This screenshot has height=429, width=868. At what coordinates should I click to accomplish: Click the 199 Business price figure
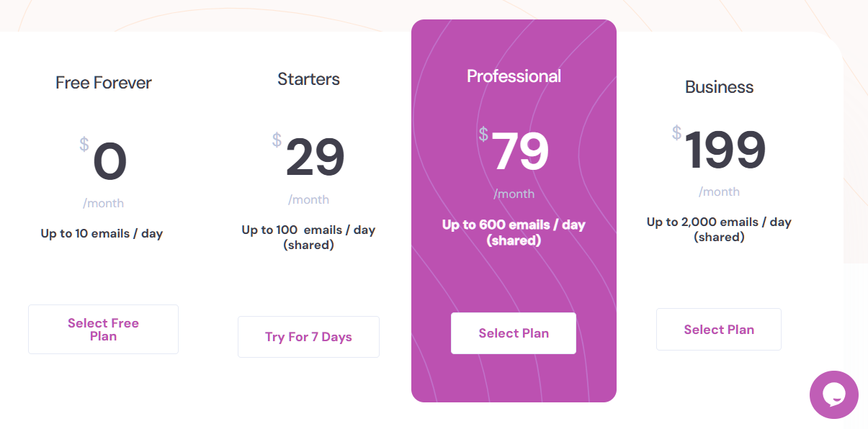point(725,151)
